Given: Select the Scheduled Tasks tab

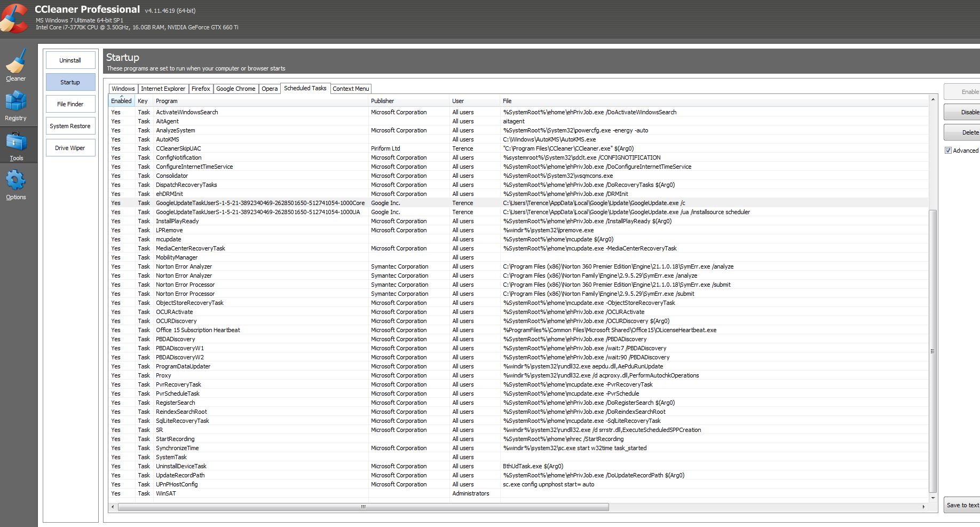Looking at the screenshot, I should [x=305, y=88].
